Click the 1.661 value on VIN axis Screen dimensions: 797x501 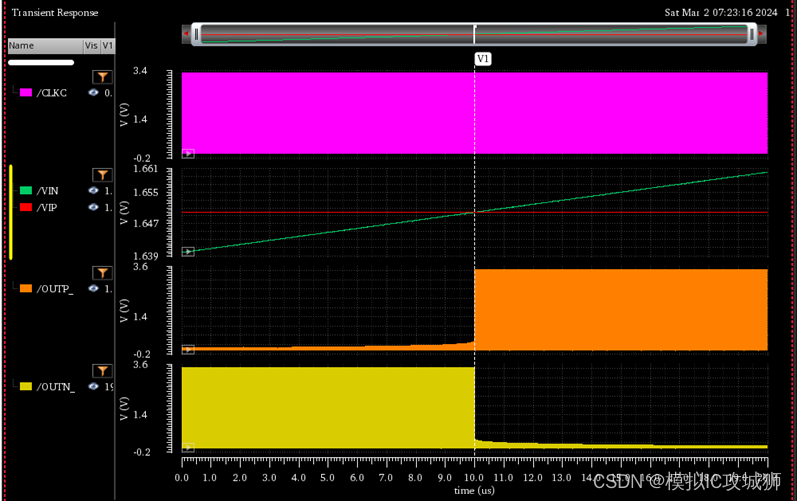click(x=146, y=169)
